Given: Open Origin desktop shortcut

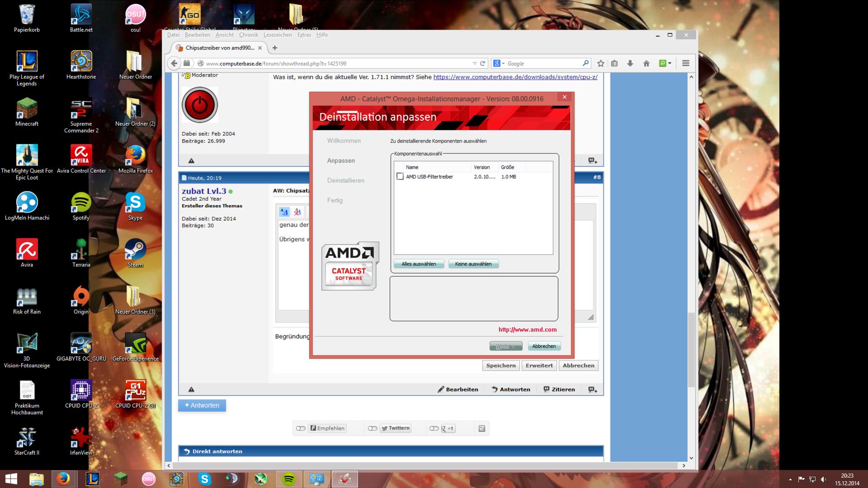Looking at the screenshot, I should [81, 301].
